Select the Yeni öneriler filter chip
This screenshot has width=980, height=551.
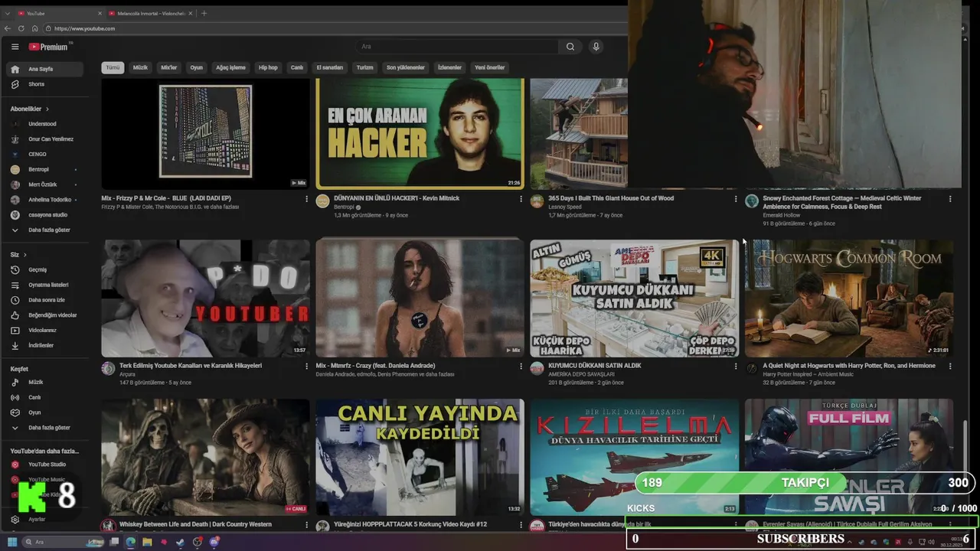coord(490,67)
